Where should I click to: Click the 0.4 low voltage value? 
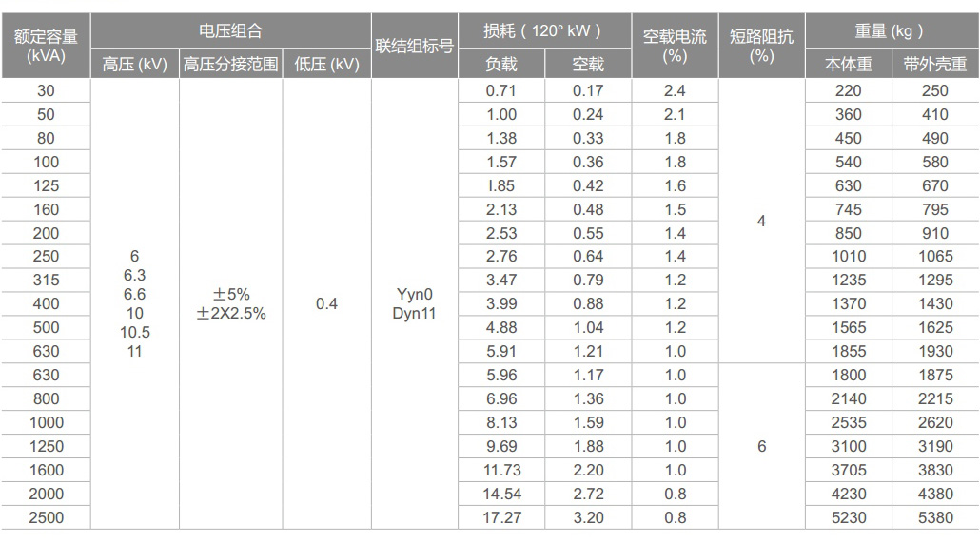tap(326, 304)
